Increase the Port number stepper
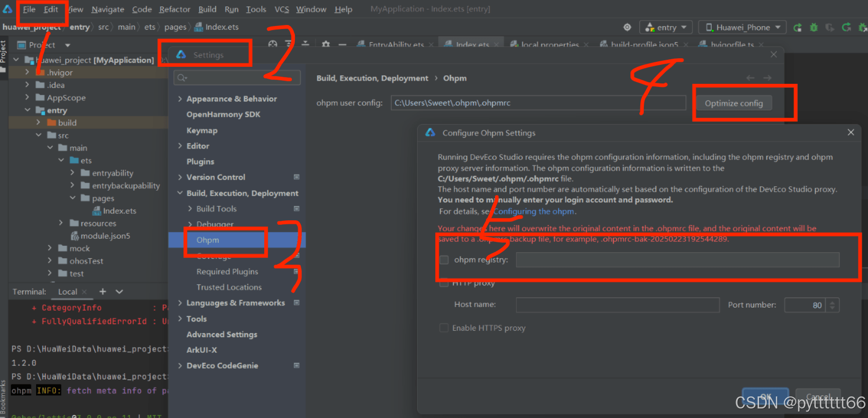 tap(832, 302)
